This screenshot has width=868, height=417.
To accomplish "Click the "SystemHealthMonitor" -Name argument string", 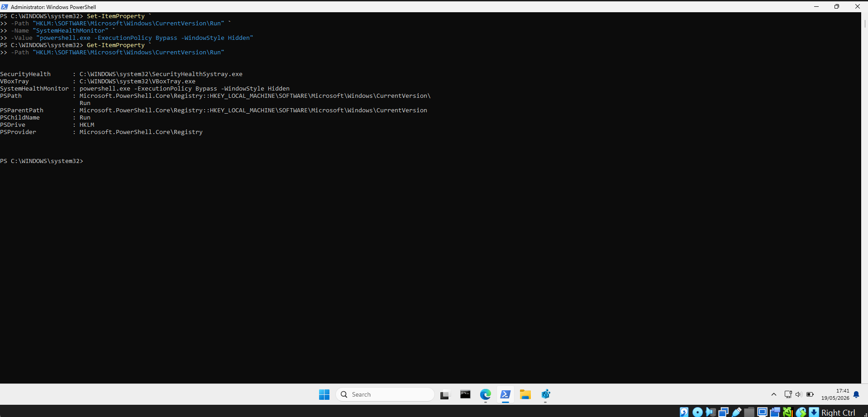I will pyautogui.click(x=71, y=31).
